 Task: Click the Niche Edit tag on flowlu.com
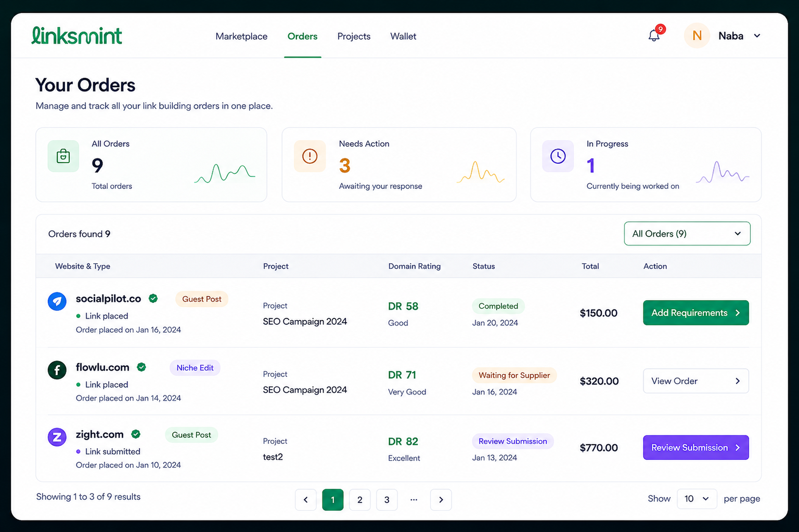pyautogui.click(x=195, y=368)
